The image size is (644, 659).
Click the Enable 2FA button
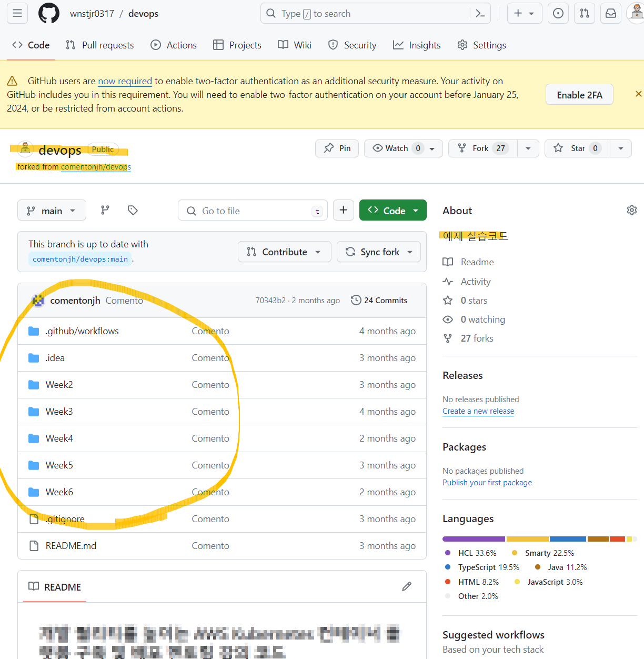click(579, 95)
